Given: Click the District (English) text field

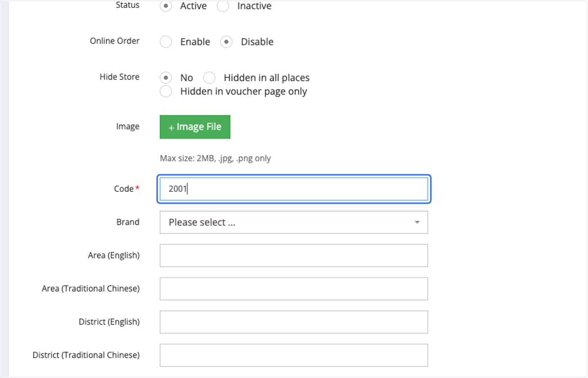Looking at the screenshot, I should [294, 322].
